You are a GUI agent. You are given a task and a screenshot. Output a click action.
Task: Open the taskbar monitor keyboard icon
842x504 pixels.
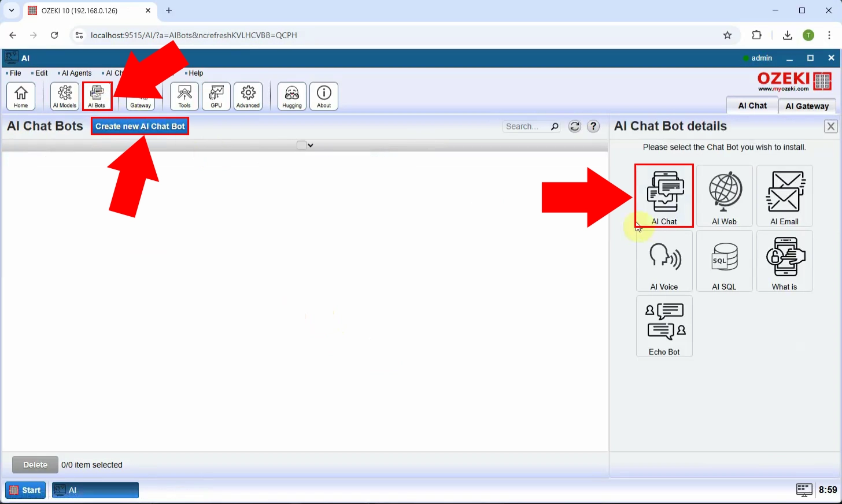804,490
